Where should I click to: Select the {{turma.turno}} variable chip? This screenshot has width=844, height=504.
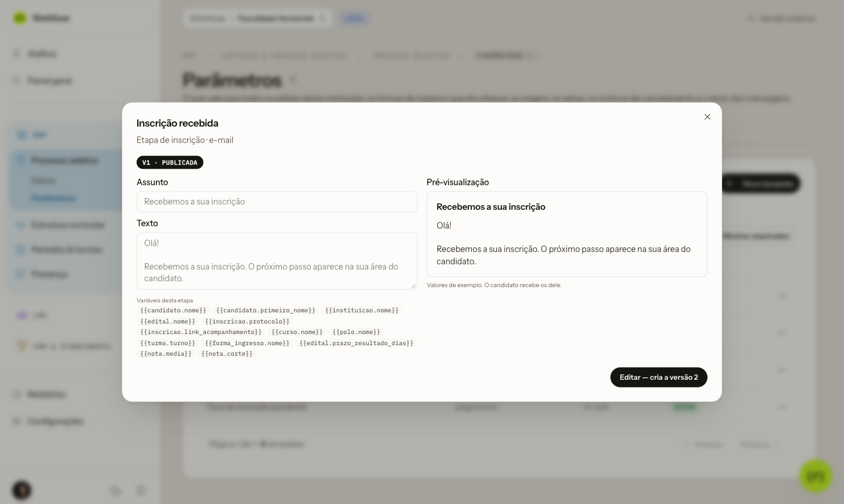tap(168, 343)
